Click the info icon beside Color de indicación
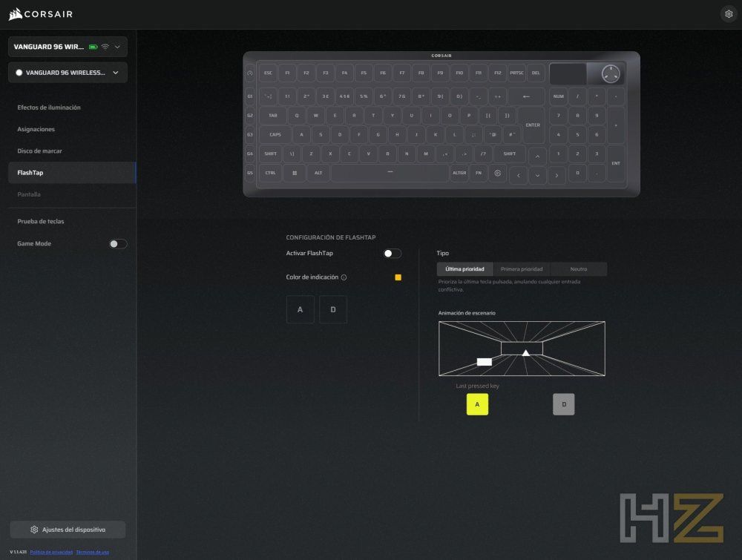The image size is (742, 560). [344, 277]
